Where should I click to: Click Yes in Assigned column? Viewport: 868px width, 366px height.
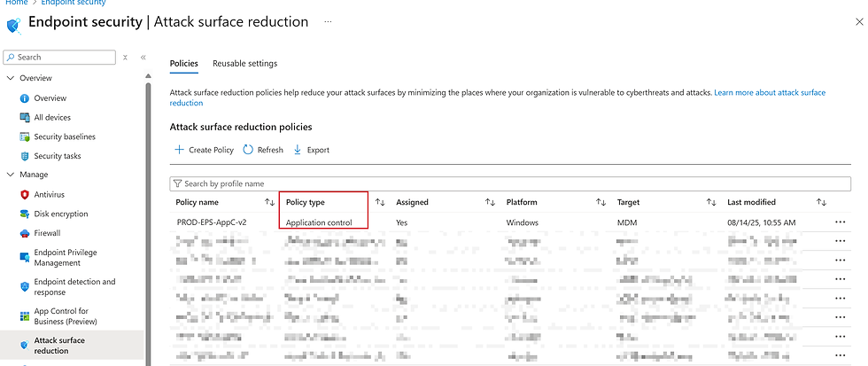[402, 222]
